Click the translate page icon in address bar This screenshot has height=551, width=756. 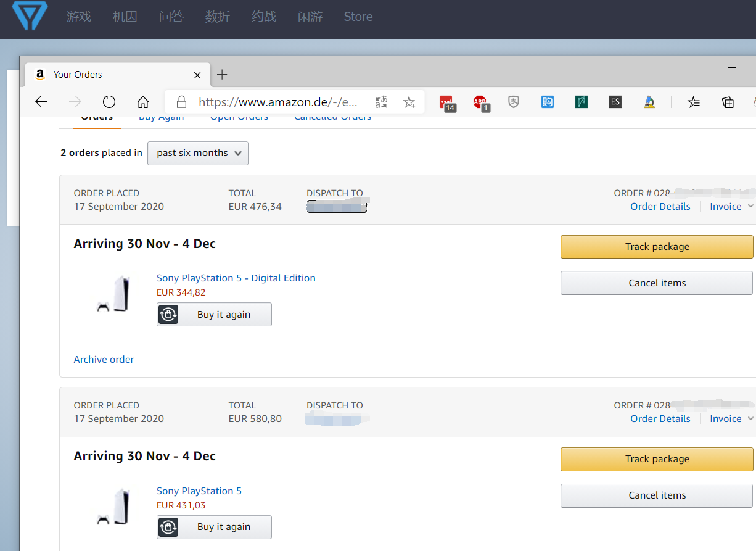(381, 102)
